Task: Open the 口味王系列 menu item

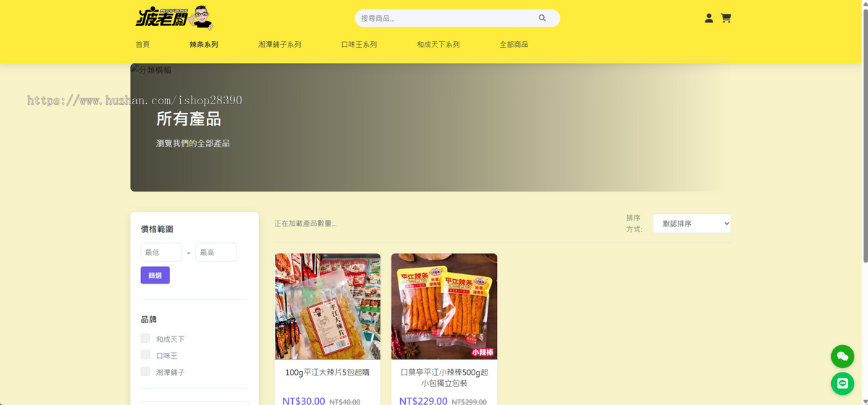Action: tap(359, 45)
